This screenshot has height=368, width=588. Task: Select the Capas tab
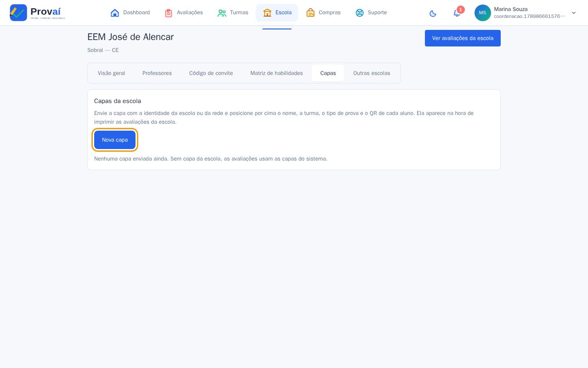(x=328, y=73)
